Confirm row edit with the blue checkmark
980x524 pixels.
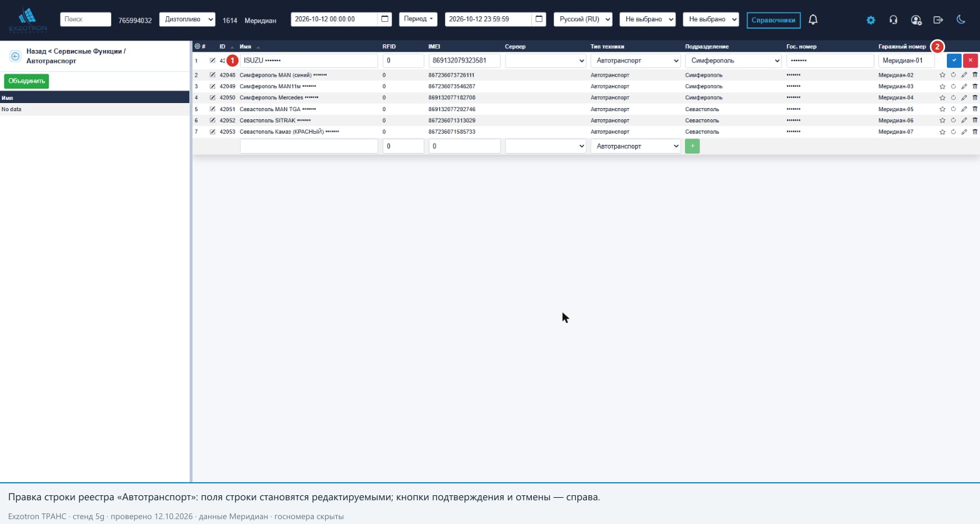[x=954, y=61]
